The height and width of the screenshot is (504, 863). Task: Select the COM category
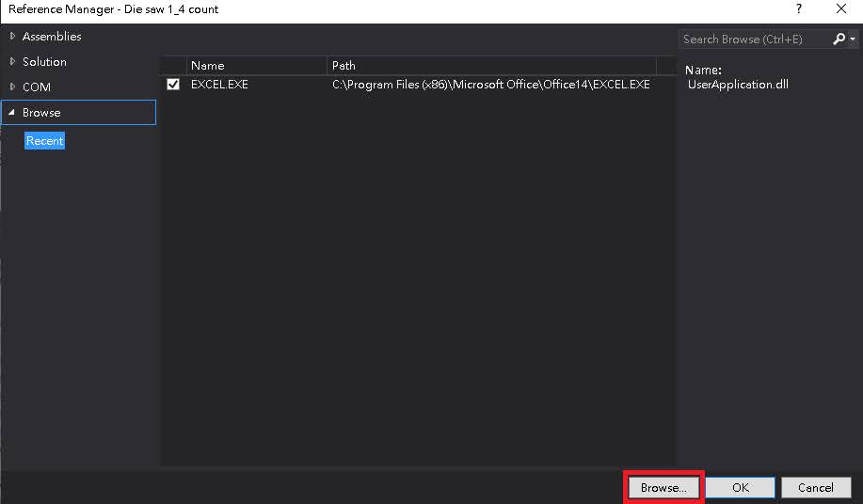37,87
